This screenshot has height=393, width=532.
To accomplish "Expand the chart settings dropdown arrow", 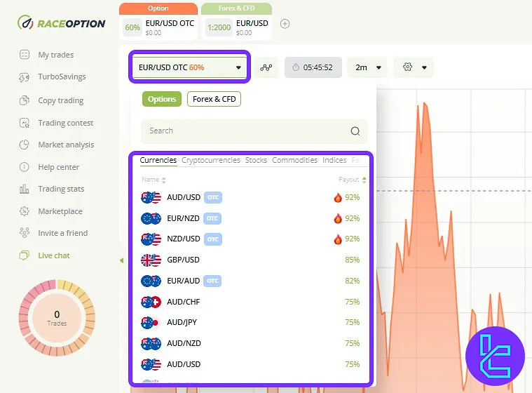I will [424, 67].
